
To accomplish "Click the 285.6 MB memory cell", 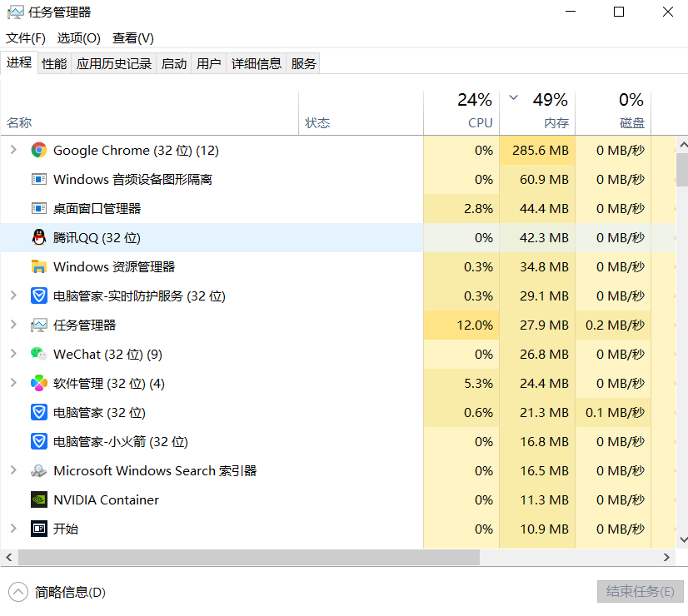I will tap(537, 151).
